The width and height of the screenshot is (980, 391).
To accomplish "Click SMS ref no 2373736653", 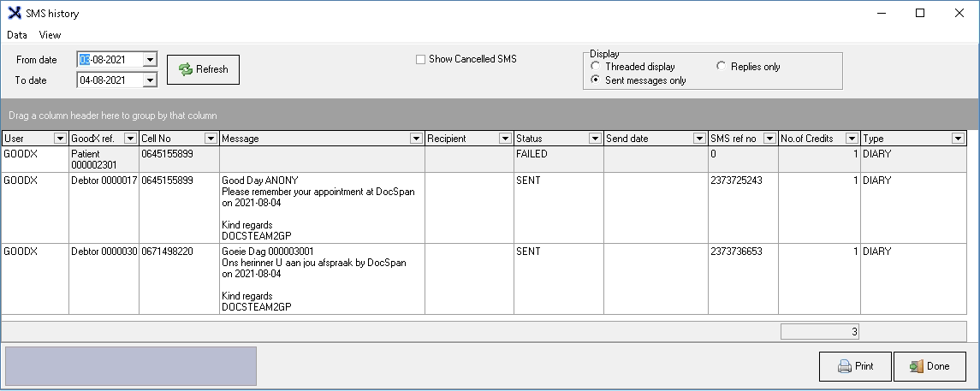I will point(743,279).
